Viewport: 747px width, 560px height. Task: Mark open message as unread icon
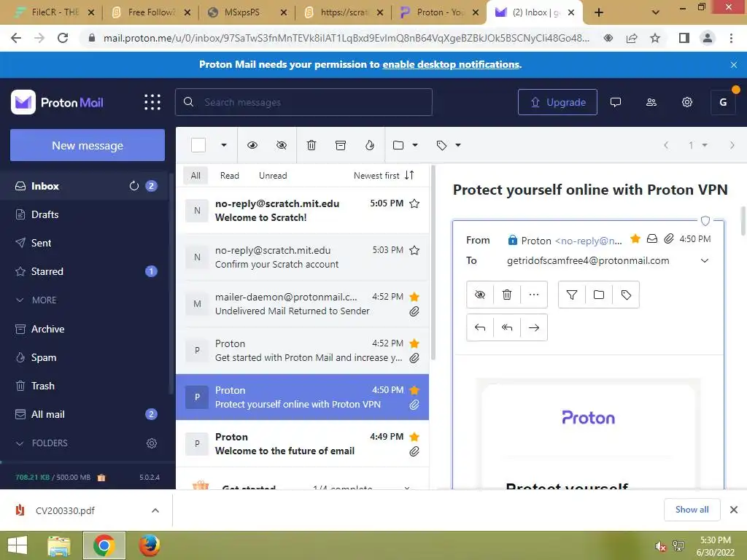(480, 295)
